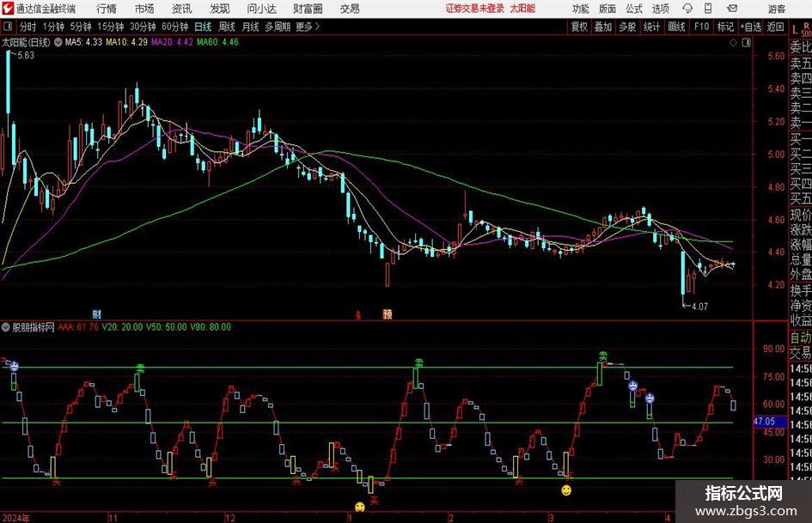Open the customer service headset icon
This screenshot has width=812, height=523.
tap(687, 9)
